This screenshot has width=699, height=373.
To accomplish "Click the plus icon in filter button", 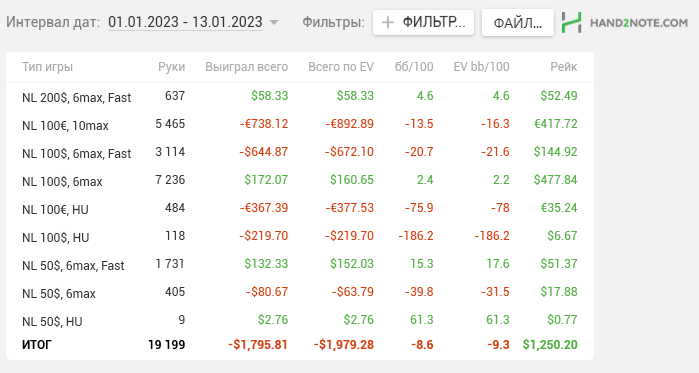I will [388, 22].
